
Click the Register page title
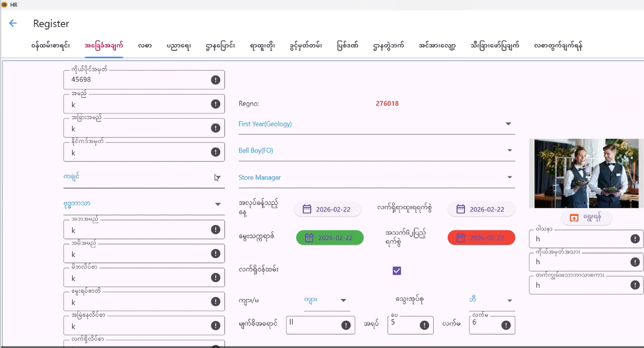pyautogui.click(x=51, y=24)
